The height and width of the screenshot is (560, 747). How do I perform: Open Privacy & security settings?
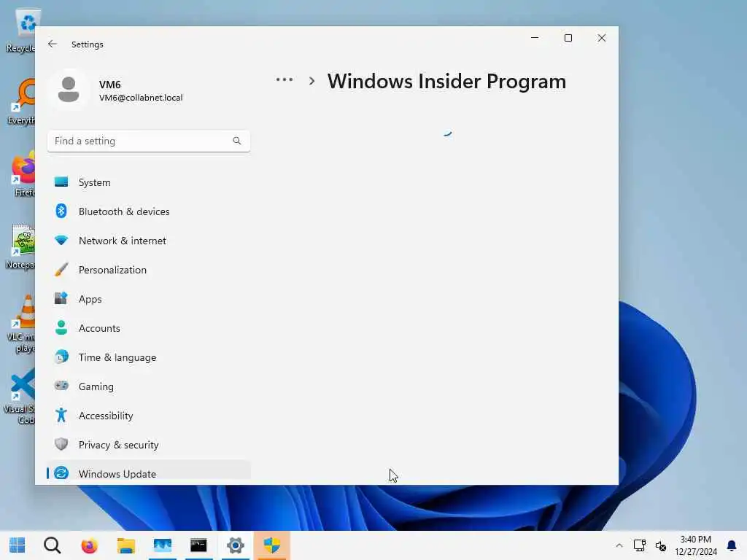click(149, 445)
